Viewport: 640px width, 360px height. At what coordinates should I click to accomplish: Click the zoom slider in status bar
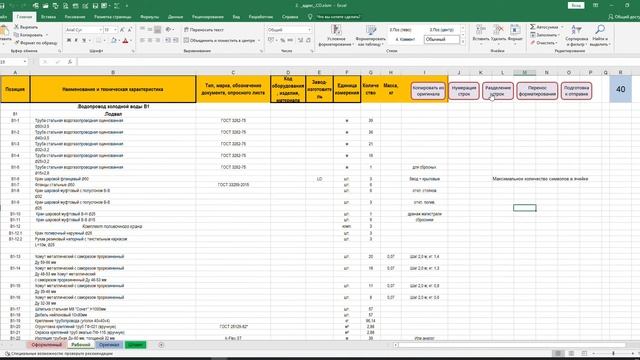tap(613, 353)
